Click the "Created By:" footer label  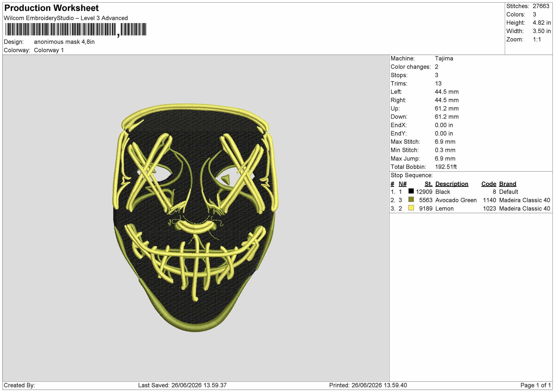pyautogui.click(x=19, y=385)
